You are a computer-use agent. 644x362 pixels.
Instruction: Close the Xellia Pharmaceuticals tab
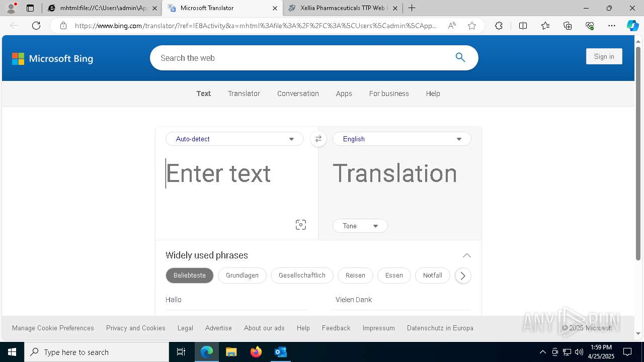[395, 8]
